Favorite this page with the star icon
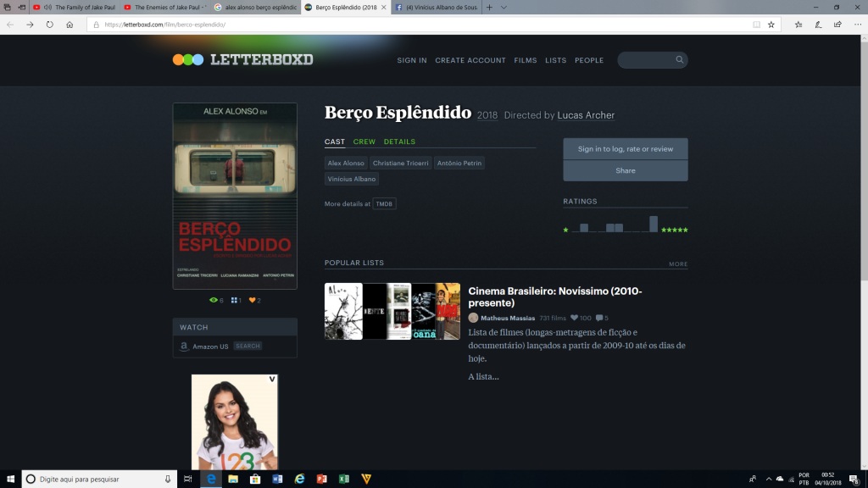The image size is (868, 488). (771, 25)
